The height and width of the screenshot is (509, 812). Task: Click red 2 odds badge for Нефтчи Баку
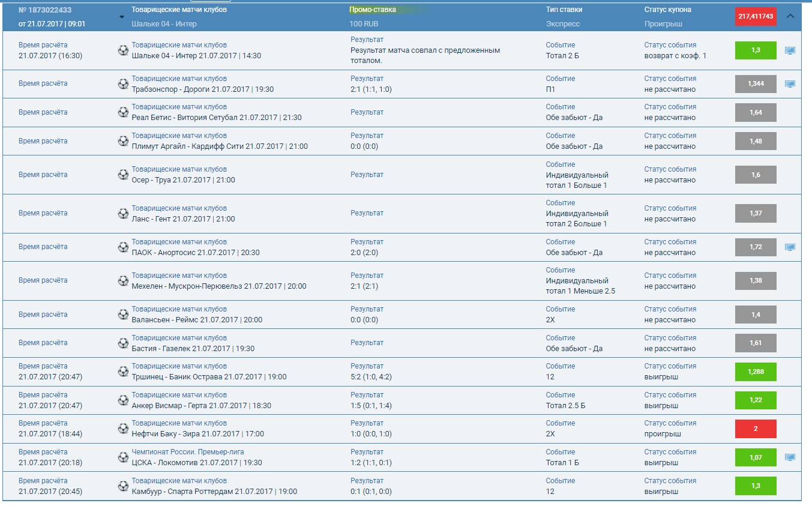(x=756, y=429)
